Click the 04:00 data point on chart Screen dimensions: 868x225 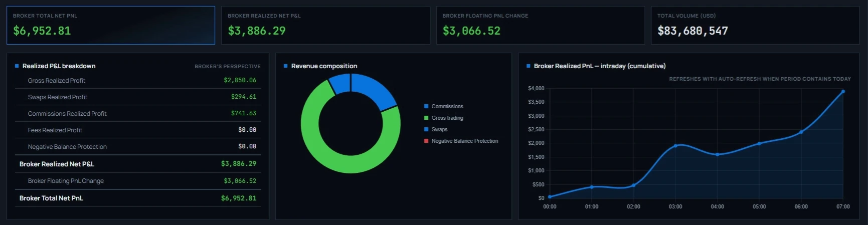click(718, 154)
